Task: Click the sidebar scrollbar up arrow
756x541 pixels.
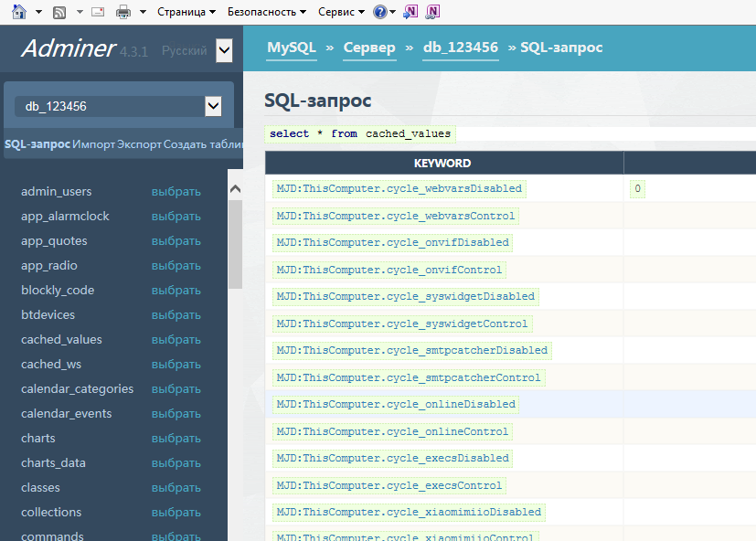Action: (235, 188)
